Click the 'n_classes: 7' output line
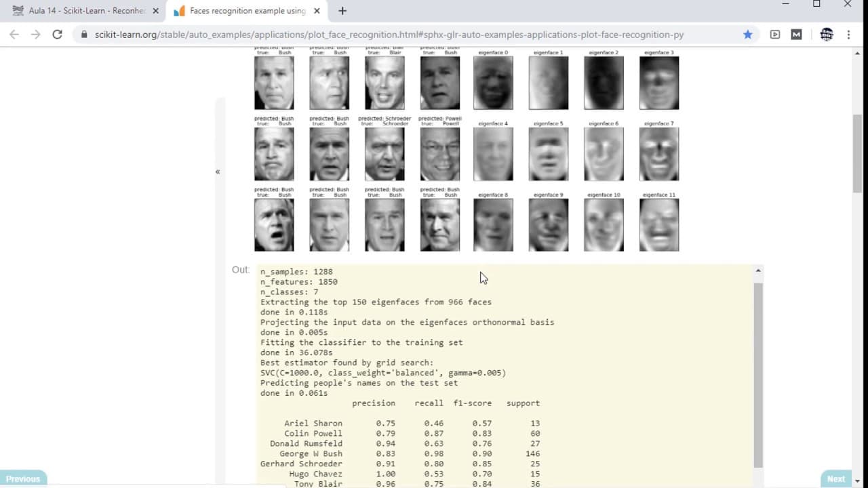The height and width of the screenshot is (488, 868). click(x=290, y=292)
